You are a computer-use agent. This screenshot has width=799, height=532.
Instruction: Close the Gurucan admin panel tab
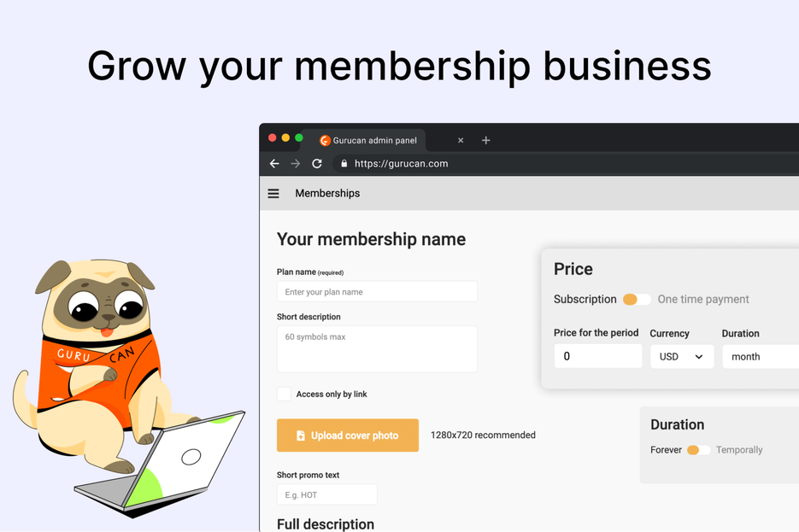tap(461, 140)
